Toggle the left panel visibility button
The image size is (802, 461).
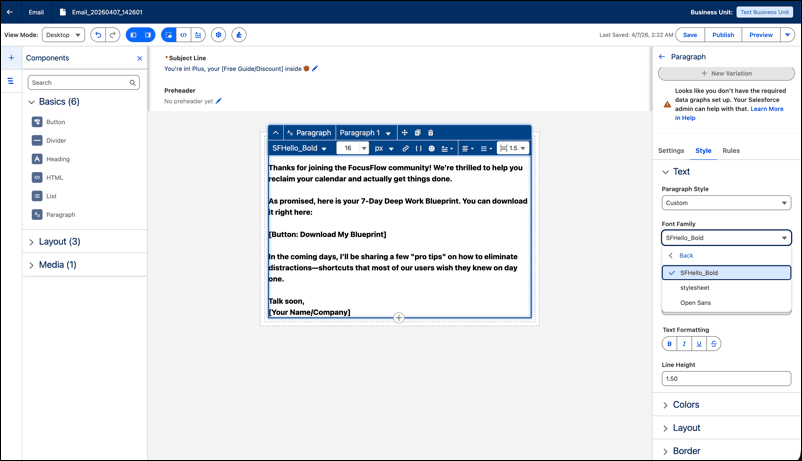click(133, 35)
